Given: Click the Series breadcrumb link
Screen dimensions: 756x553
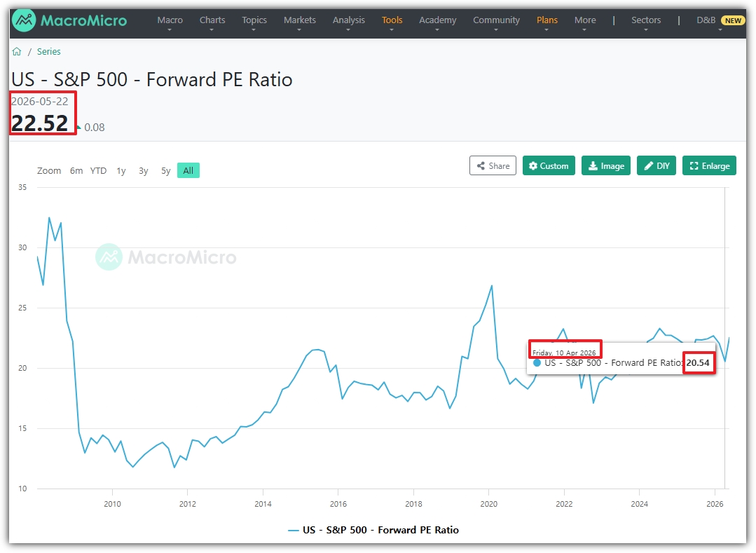Looking at the screenshot, I should pos(49,52).
